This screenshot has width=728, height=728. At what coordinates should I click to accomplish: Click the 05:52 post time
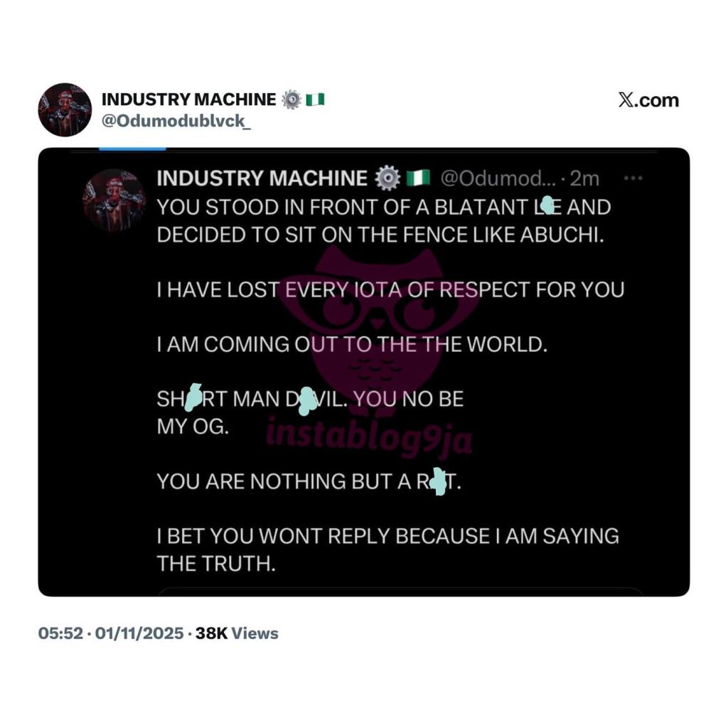pos(60,633)
